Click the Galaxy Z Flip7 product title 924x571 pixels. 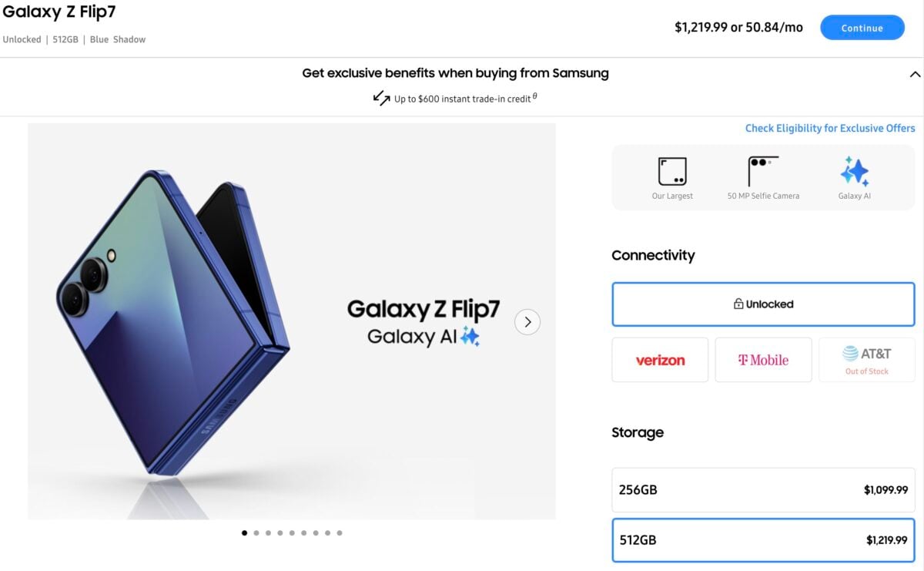pos(59,12)
